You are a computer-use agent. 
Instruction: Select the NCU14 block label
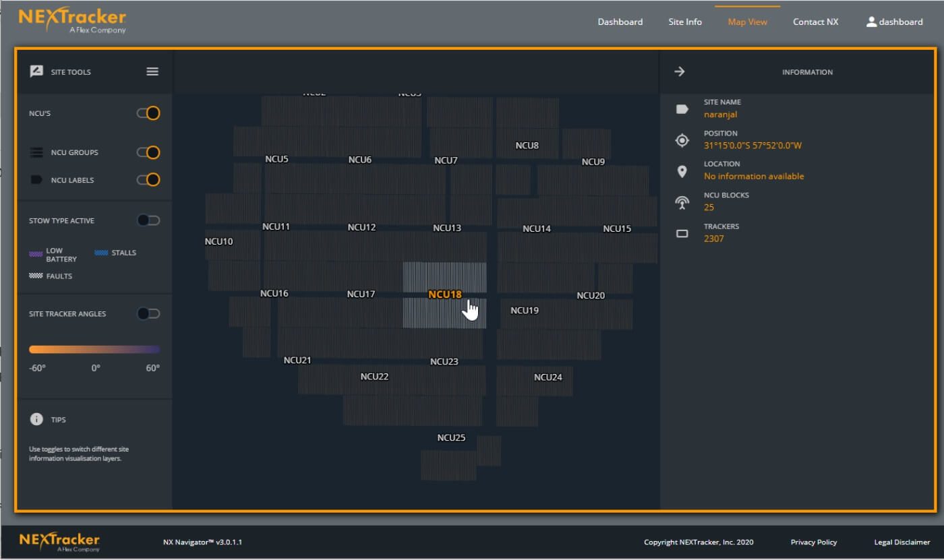click(537, 228)
